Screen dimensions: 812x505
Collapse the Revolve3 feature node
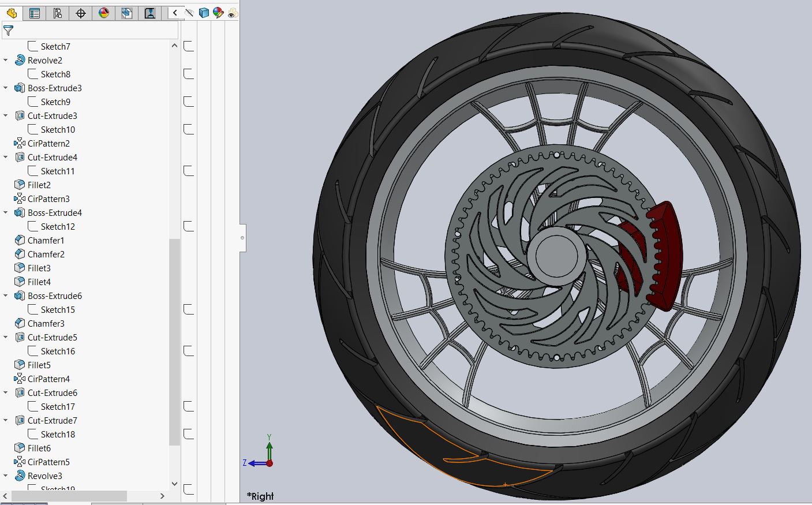coord(6,476)
